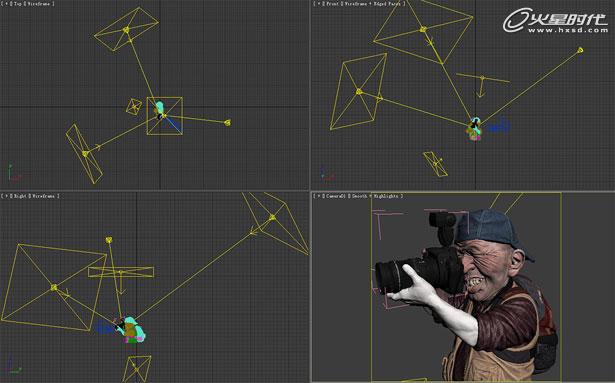Select lower-left area light in Top viewport
The width and height of the screenshot is (615, 383).
[85, 154]
